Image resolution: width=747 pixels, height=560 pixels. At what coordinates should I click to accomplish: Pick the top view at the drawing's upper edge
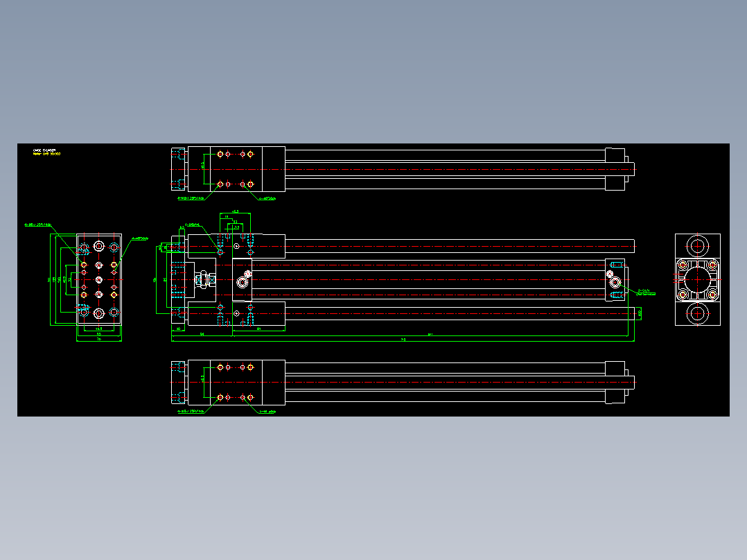click(x=403, y=169)
